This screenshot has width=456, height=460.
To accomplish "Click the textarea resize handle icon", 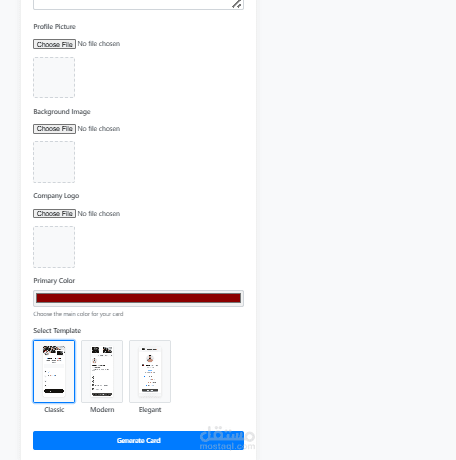I will pos(237,4).
